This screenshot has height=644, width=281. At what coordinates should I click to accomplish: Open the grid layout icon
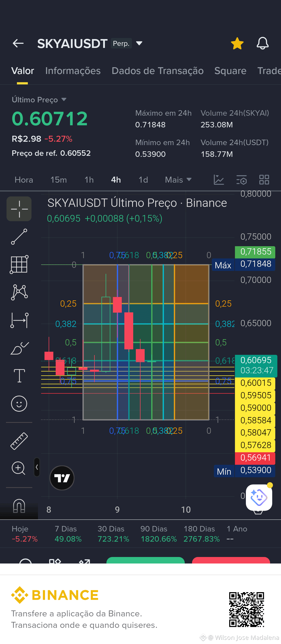click(x=264, y=180)
